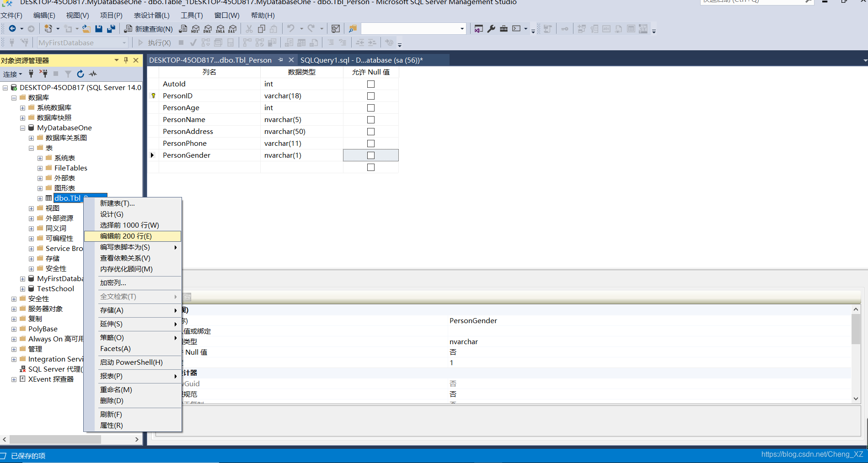Toggle Allow Null for PersonAge column
868x463 pixels.
point(371,108)
